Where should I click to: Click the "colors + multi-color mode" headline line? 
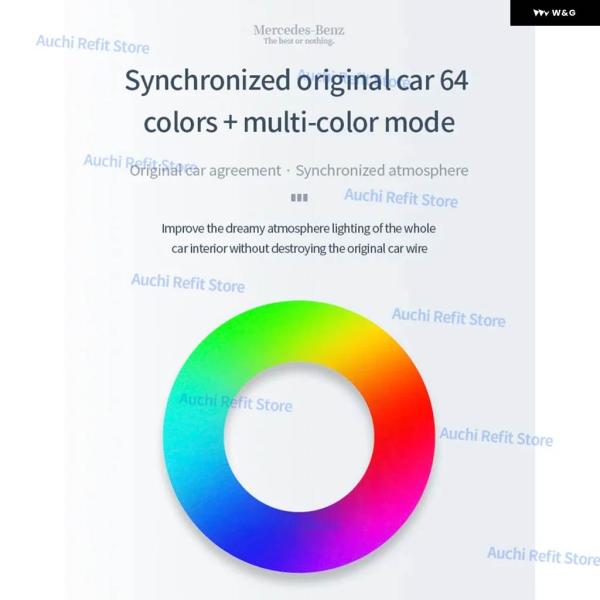[298, 123]
